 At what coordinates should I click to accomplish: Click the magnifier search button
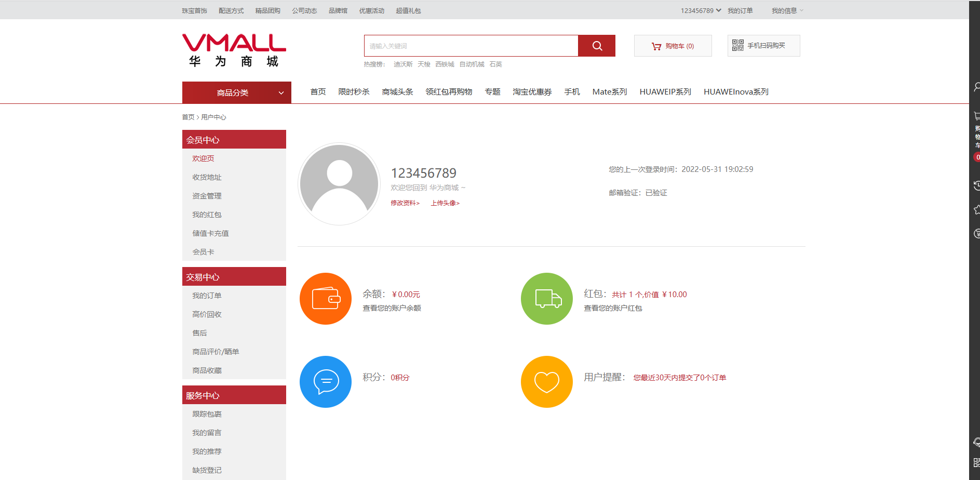[597, 46]
